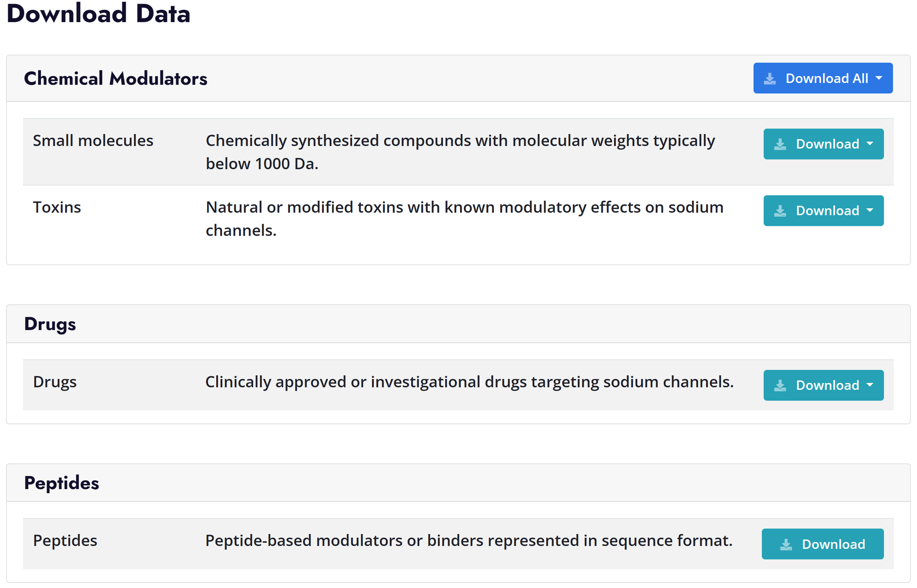917x588 pixels.
Task: Select the Chemical Modulators section heading
Action: (115, 79)
